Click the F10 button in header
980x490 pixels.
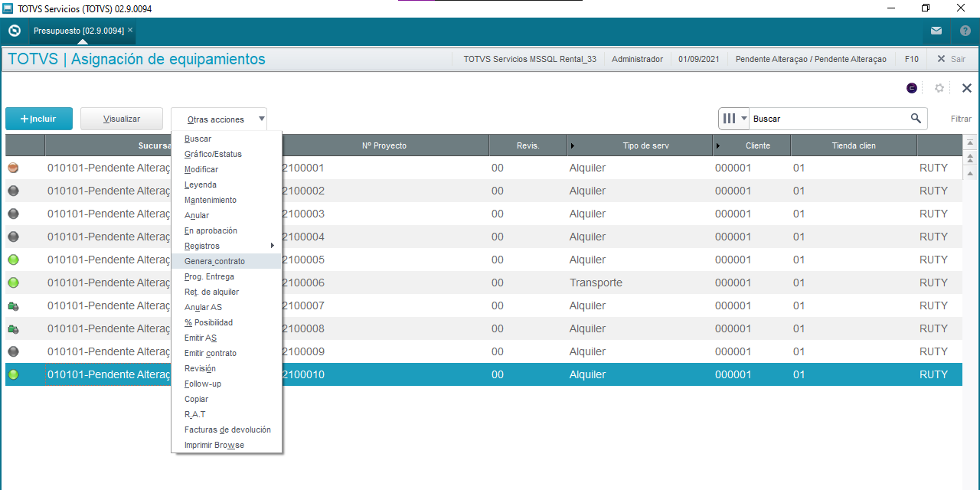point(911,59)
